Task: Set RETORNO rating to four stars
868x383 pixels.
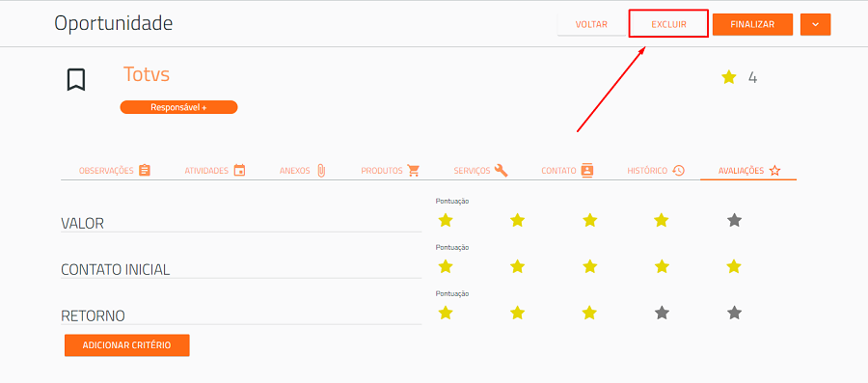Action: click(662, 314)
